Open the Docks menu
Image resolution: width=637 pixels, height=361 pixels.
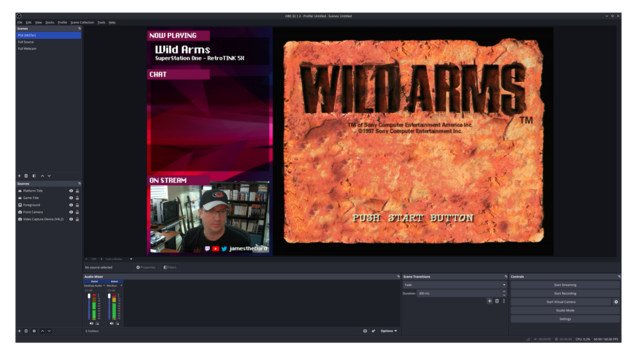coord(50,22)
